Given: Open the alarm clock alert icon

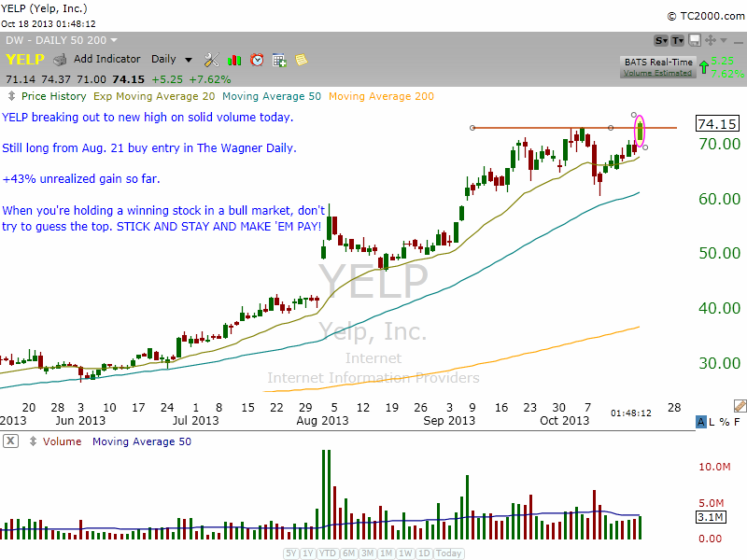Looking at the screenshot, I should 257,60.
